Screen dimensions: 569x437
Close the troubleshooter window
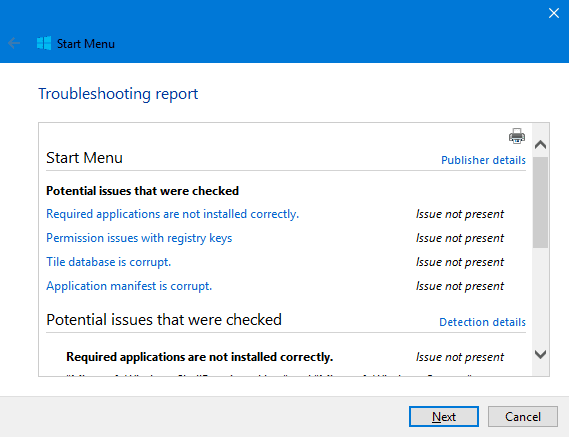click(x=554, y=13)
